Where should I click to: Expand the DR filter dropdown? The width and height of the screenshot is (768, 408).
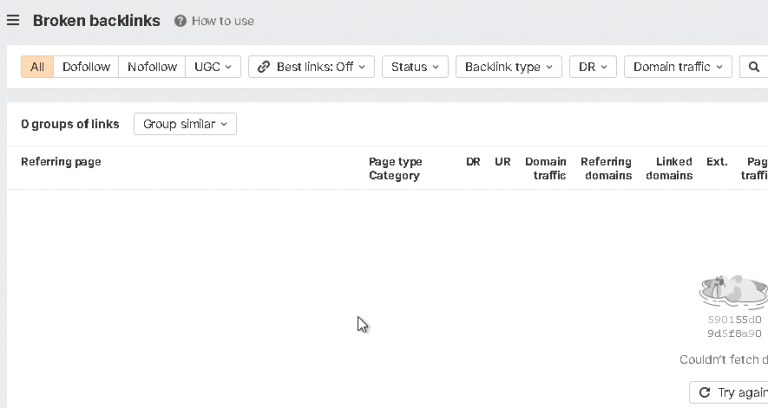593,67
